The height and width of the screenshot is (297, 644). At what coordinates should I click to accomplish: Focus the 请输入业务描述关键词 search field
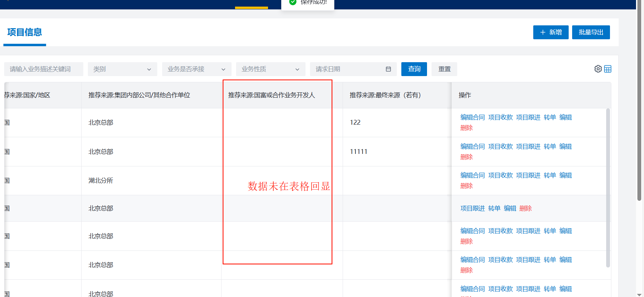[44, 69]
